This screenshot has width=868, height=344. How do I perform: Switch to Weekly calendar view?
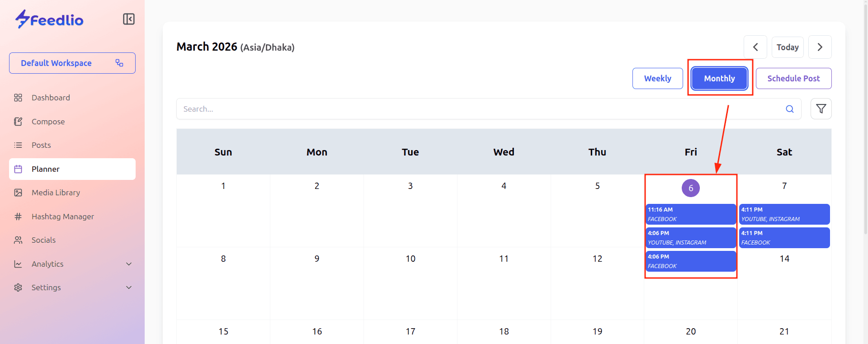(657, 78)
